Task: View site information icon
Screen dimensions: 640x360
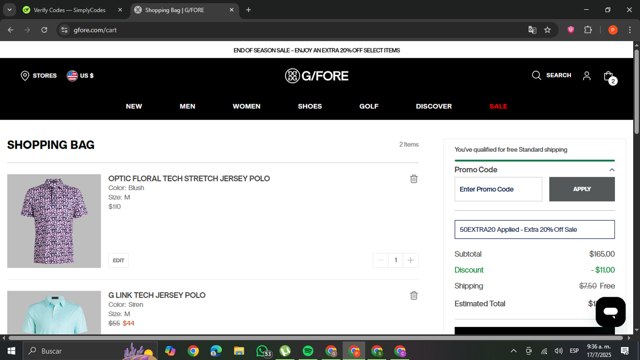Action: tap(64, 30)
